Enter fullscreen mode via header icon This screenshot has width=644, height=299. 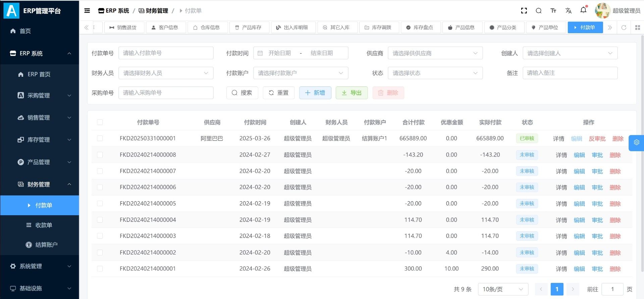click(524, 11)
